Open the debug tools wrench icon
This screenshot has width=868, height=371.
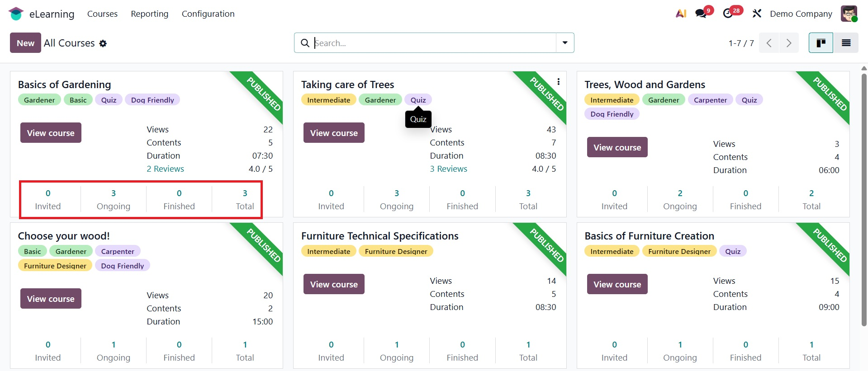click(x=757, y=14)
